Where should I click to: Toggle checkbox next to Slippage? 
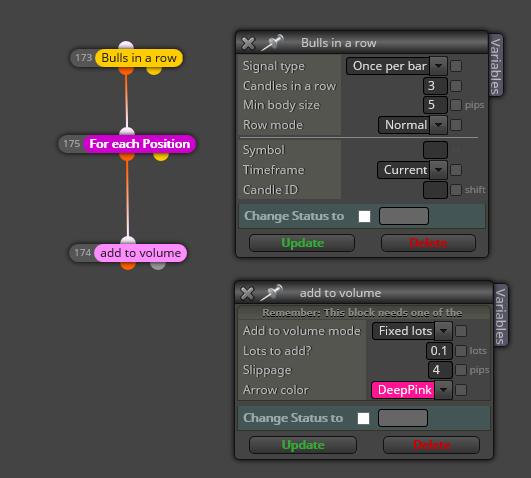coord(461,370)
